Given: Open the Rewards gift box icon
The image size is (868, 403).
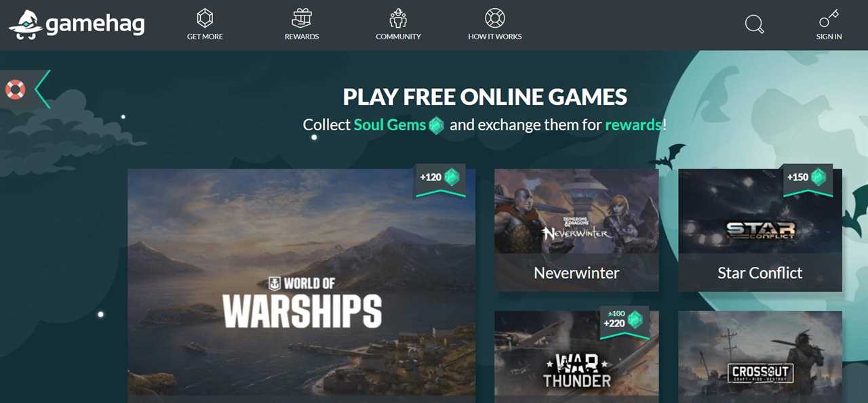Looking at the screenshot, I should 302,18.
